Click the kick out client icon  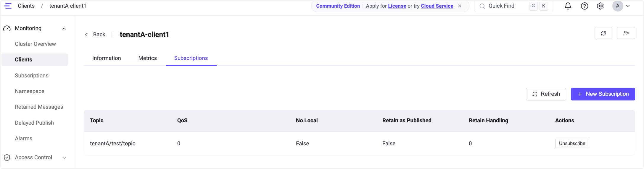click(626, 33)
